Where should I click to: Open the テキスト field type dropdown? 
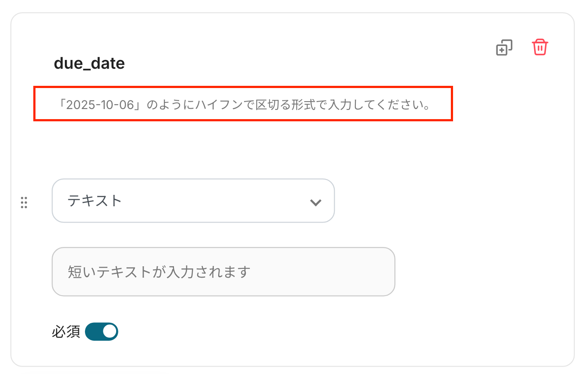(193, 201)
